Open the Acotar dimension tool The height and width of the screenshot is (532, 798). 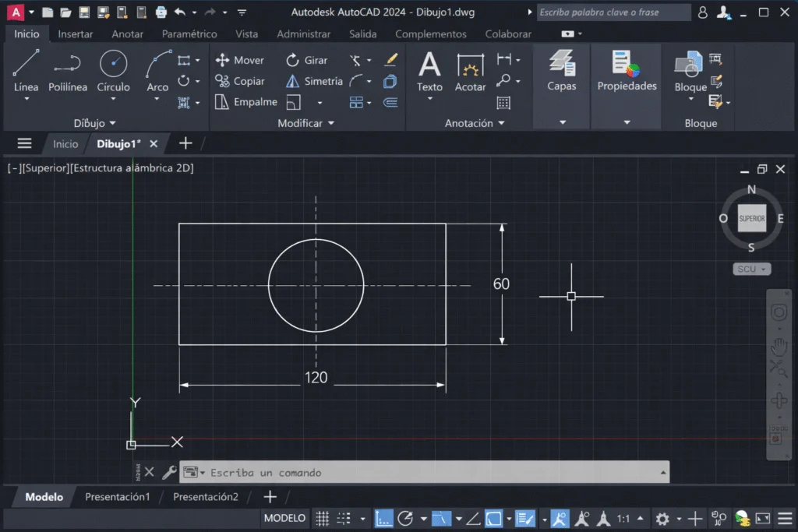(x=471, y=74)
